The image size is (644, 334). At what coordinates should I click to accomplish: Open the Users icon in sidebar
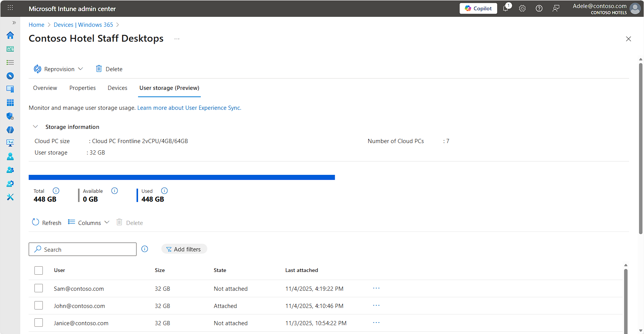tap(10, 156)
